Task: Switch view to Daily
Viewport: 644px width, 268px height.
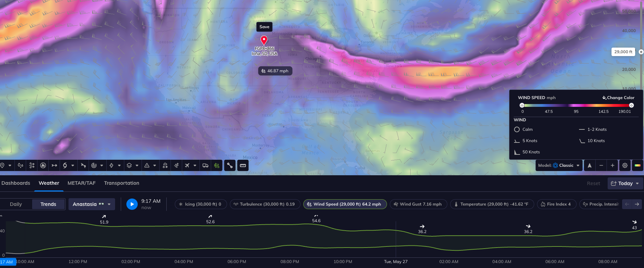Action: coord(16,204)
